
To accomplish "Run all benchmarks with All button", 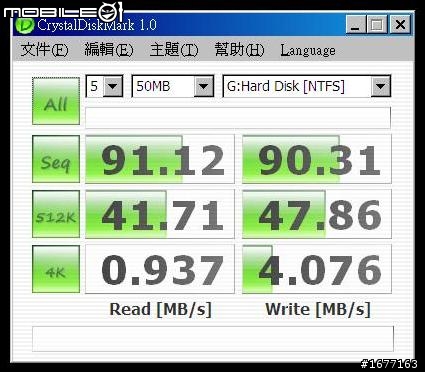I will point(56,101).
